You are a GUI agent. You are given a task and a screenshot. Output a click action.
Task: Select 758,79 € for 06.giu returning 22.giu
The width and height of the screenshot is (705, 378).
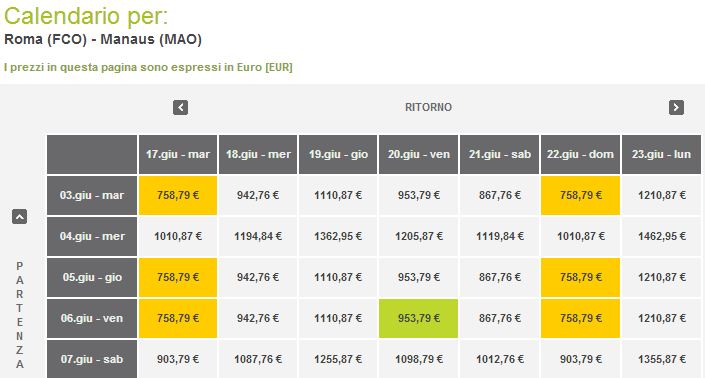580,318
